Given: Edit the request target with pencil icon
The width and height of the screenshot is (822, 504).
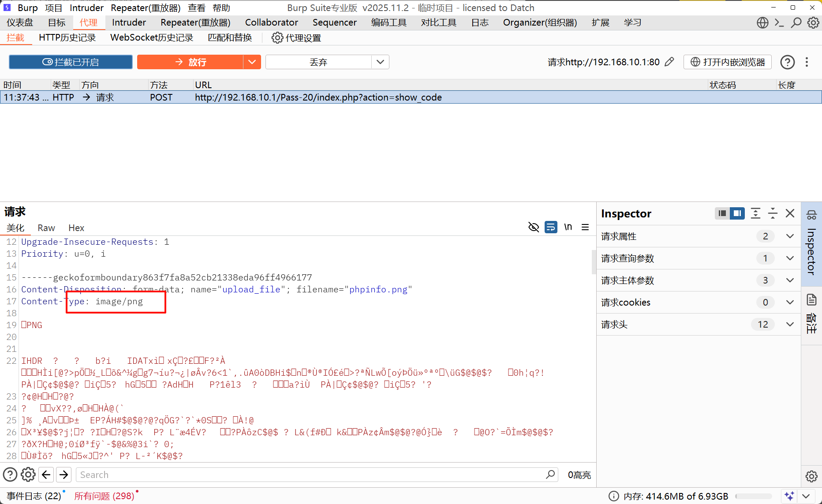Looking at the screenshot, I should pos(669,62).
